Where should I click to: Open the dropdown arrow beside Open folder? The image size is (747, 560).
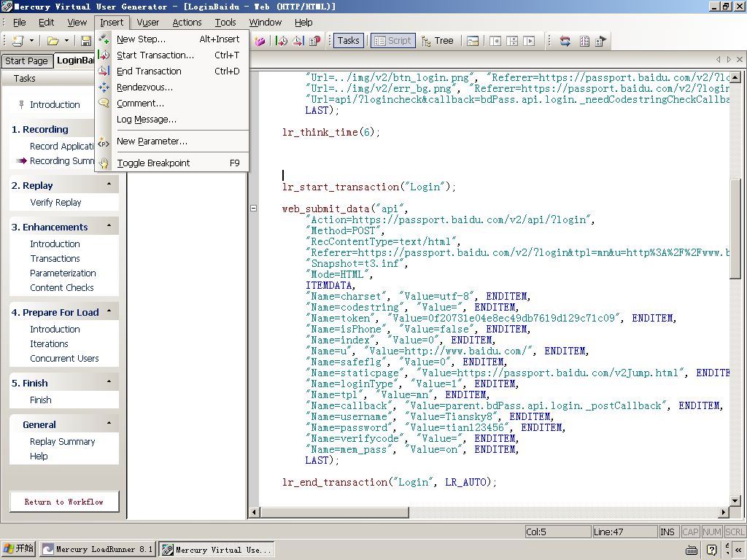coord(66,41)
